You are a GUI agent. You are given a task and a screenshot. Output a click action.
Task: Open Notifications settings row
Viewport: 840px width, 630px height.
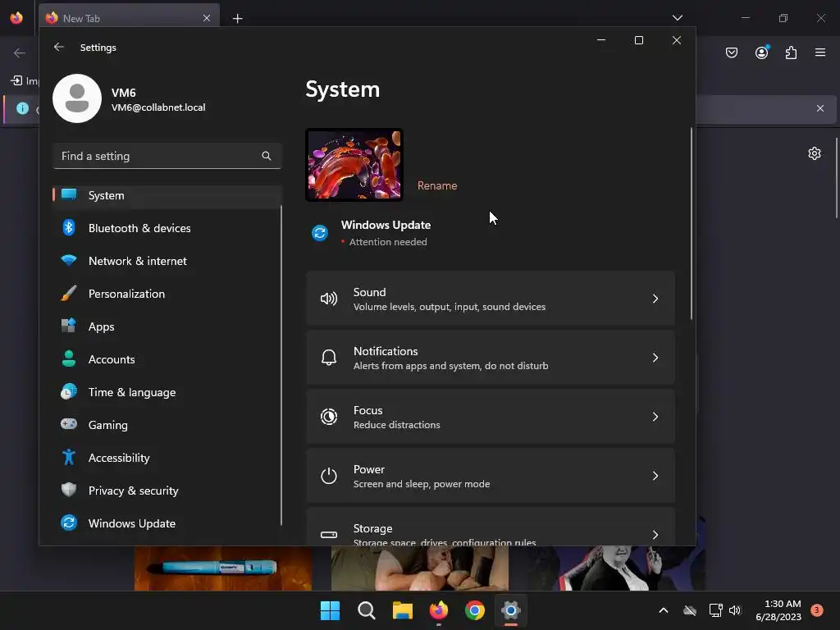click(x=491, y=358)
